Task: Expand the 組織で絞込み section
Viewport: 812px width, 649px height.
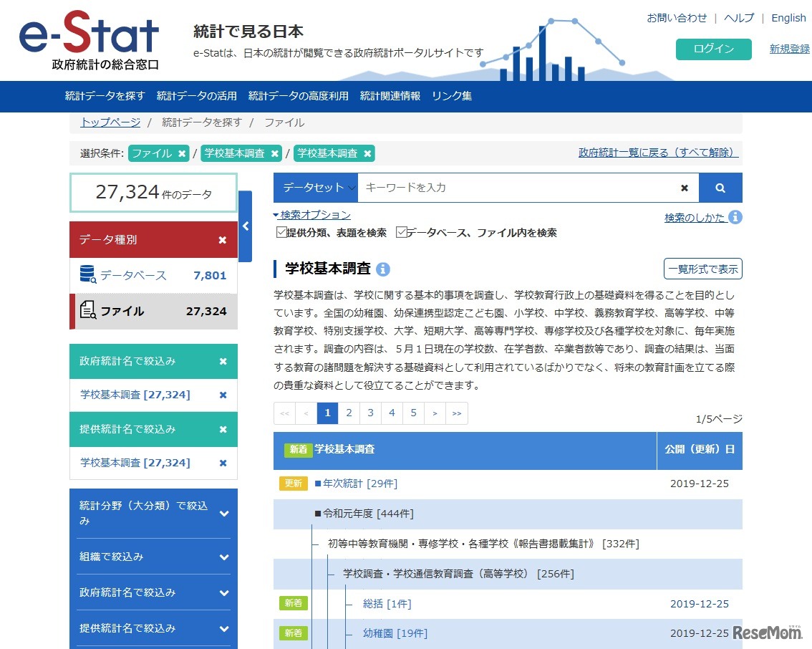Action: (x=153, y=557)
